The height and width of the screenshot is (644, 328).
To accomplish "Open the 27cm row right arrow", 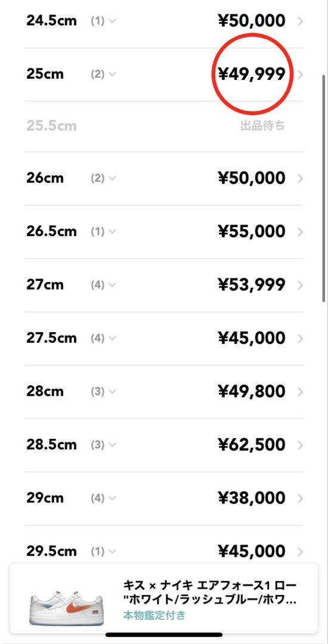I will (301, 285).
